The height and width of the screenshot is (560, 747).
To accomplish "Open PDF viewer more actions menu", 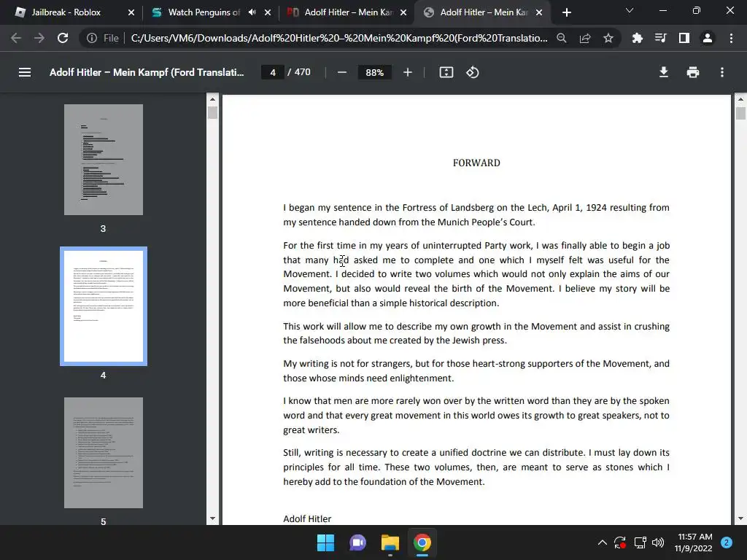I will (x=722, y=72).
